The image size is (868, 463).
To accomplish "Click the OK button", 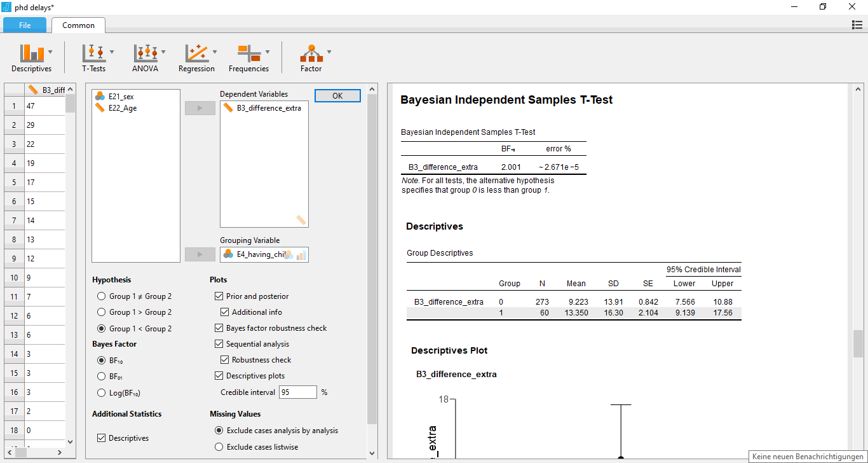I will click(337, 95).
